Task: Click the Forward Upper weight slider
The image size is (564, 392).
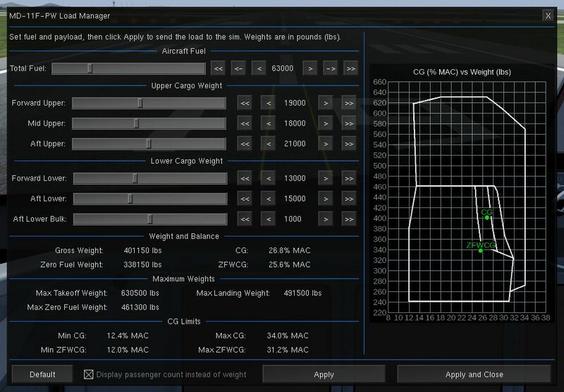Action: [x=149, y=103]
